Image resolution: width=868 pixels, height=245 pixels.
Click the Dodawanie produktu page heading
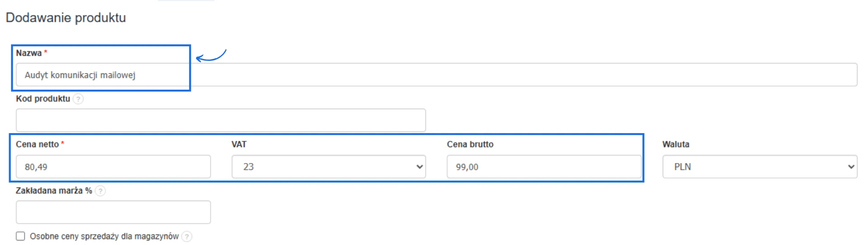tap(66, 18)
